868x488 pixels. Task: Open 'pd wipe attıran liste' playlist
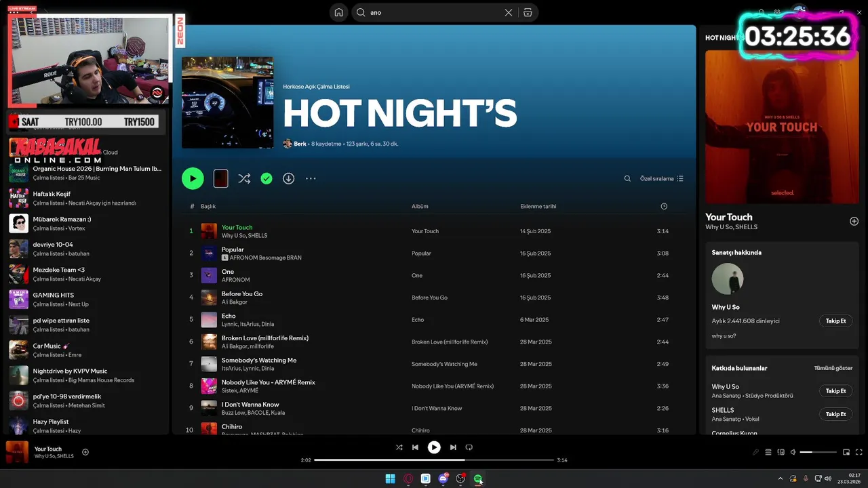(x=87, y=325)
